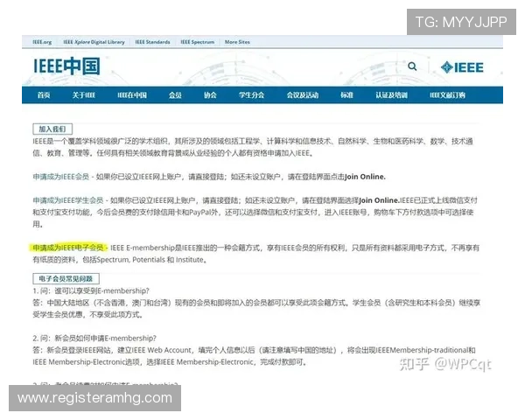The height and width of the screenshot is (420, 525).
Task: Open IEEE Xplore Digital Library link
Action: pos(94,42)
